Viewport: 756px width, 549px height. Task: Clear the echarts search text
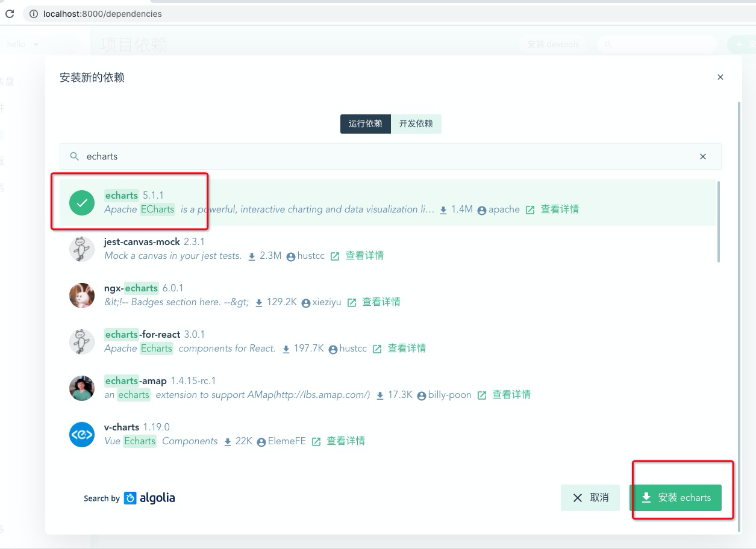703,157
